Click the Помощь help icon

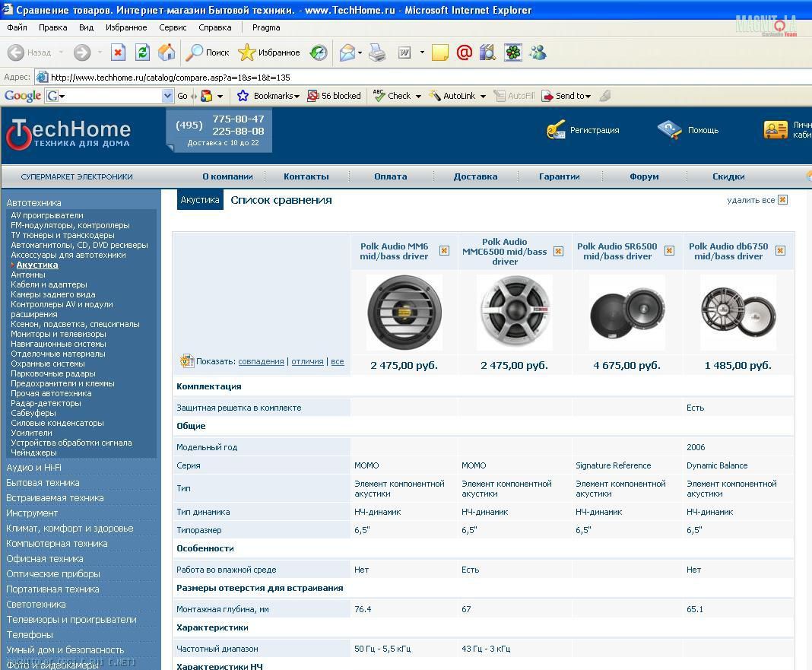tap(670, 130)
